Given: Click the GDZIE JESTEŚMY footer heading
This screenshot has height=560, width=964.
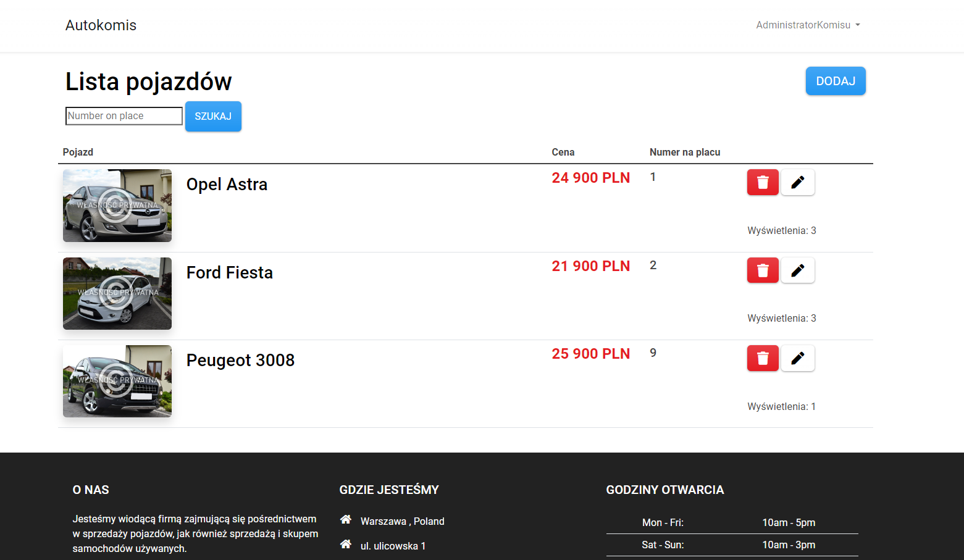Looking at the screenshot, I should [x=389, y=490].
